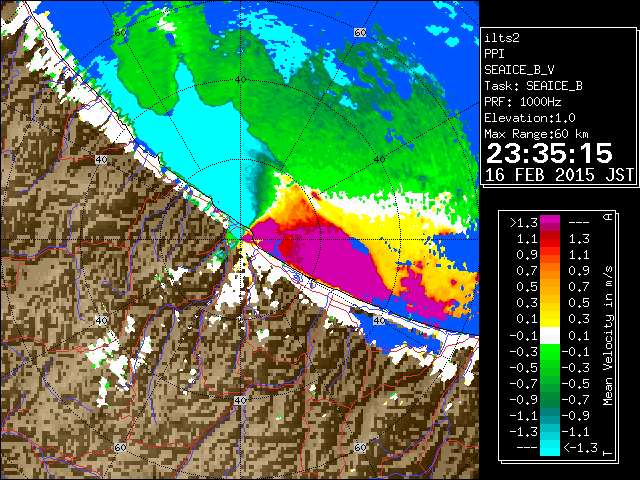Click the 60 km ring label in northwest
The image size is (640, 480).
tap(120, 33)
